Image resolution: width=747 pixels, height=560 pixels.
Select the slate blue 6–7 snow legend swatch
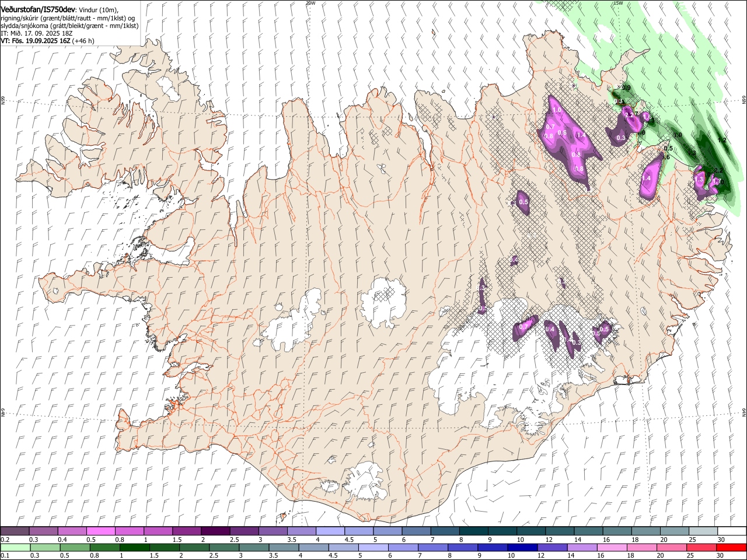[x=416, y=531]
